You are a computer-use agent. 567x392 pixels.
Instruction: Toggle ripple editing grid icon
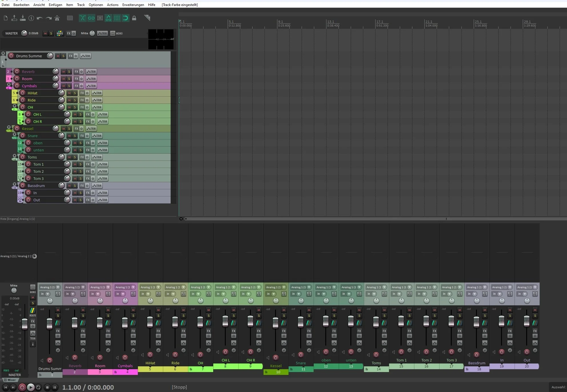tap(100, 18)
